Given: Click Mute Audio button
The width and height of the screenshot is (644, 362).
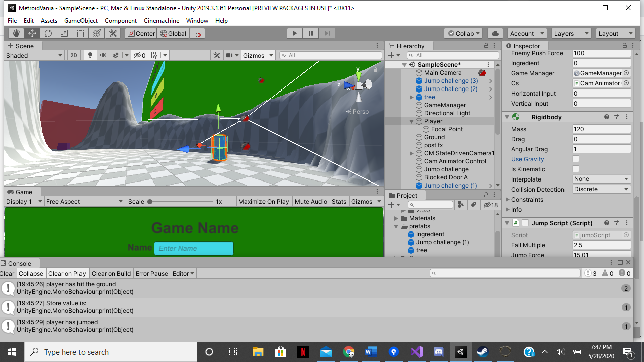Looking at the screenshot, I should click(311, 201).
